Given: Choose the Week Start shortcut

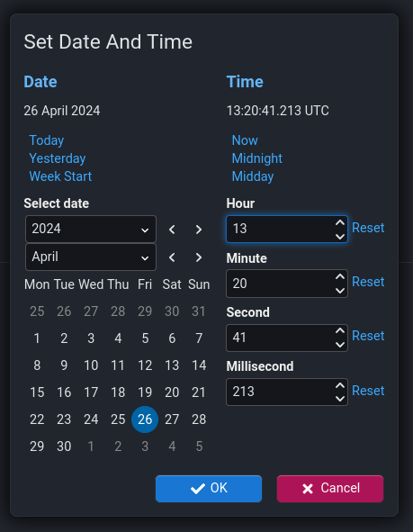Looking at the screenshot, I should 60,176.
